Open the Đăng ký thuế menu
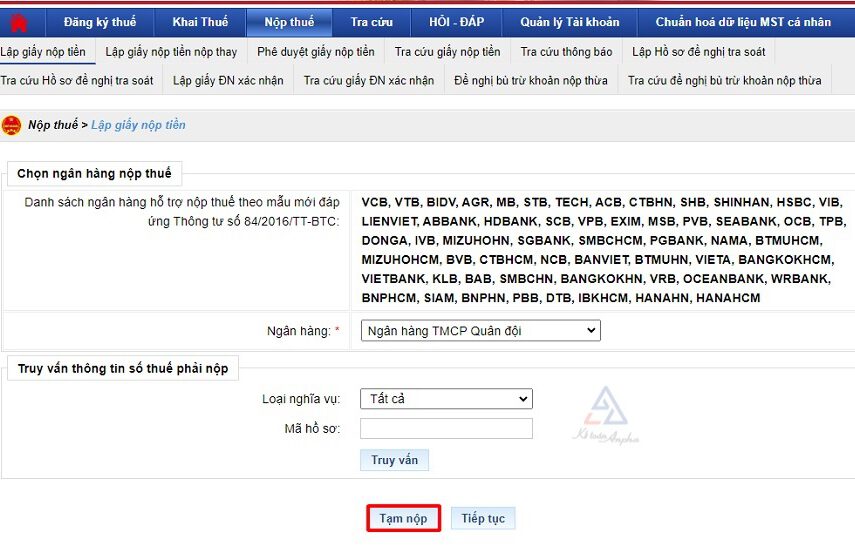The height and width of the screenshot is (546, 855). pos(98,22)
